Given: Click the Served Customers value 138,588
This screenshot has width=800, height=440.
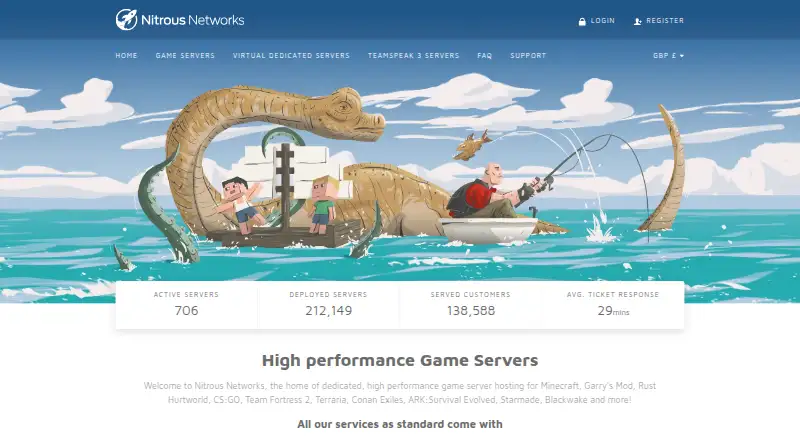Looking at the screenshot, I should coord(471,310).
